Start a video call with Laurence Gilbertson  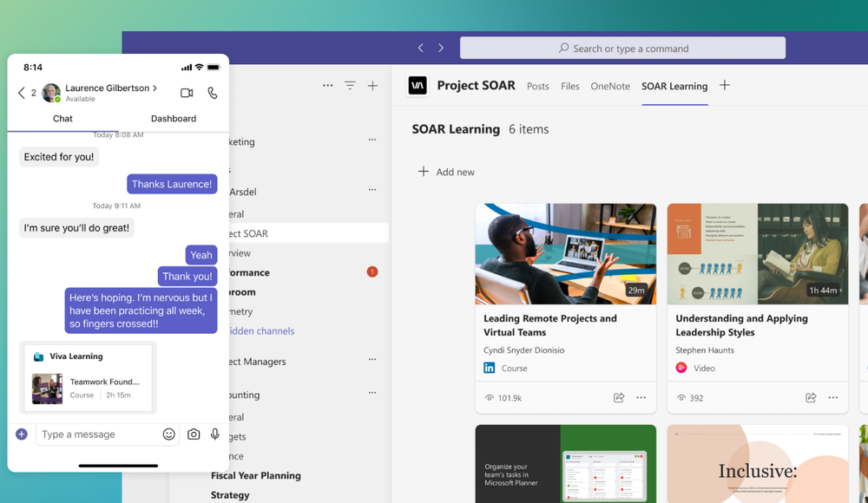[186, 93]
